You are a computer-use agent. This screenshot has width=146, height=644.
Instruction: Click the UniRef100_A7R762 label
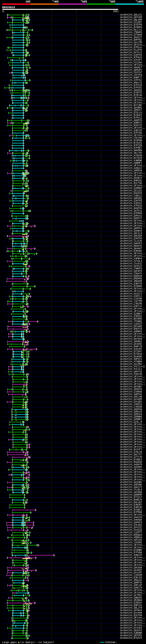131,80
